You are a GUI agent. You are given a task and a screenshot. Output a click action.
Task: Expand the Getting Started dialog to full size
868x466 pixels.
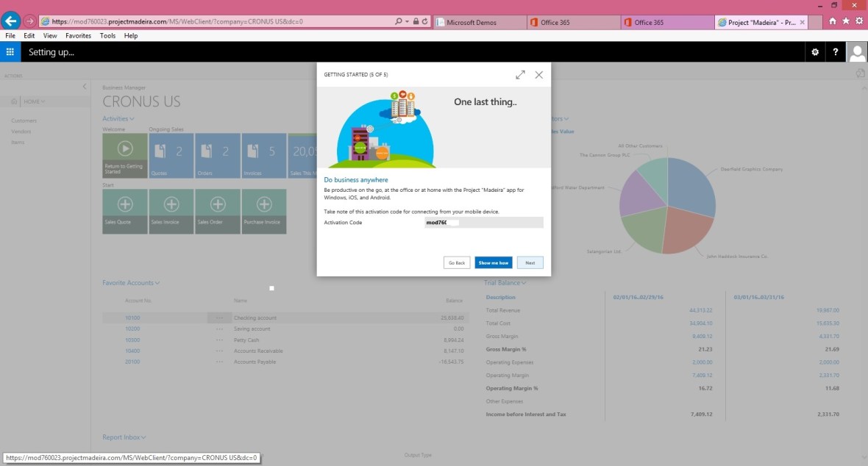coord(521,75)
